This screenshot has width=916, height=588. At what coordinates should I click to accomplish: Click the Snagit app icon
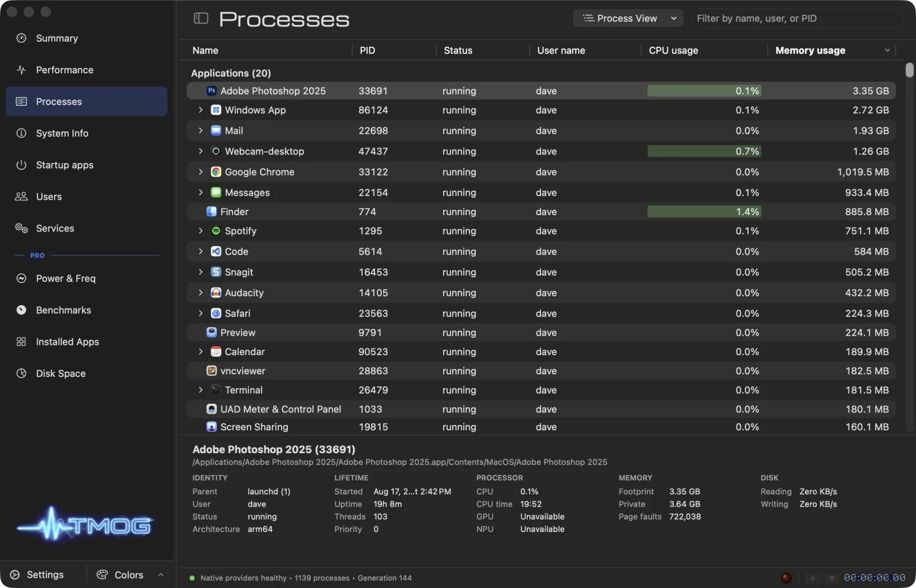(216, 272)
